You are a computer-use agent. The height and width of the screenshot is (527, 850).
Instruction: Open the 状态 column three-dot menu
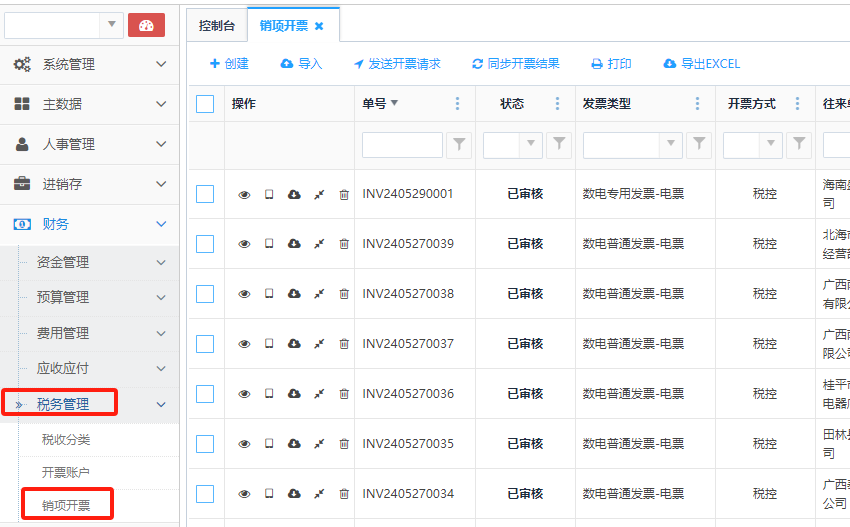557,104
